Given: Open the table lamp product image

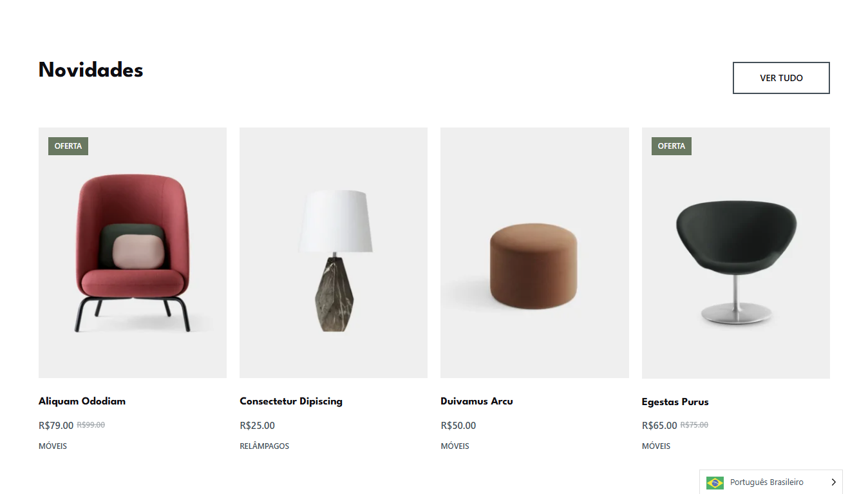Looking at the screenshot, I should (x=334, y=252).
